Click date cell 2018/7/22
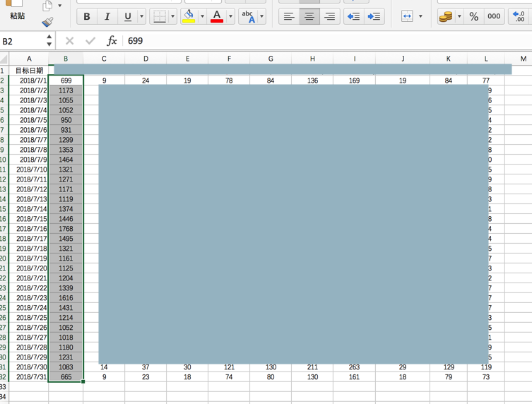The width and height of the screenshot is (532, 404). pos(29,288)
